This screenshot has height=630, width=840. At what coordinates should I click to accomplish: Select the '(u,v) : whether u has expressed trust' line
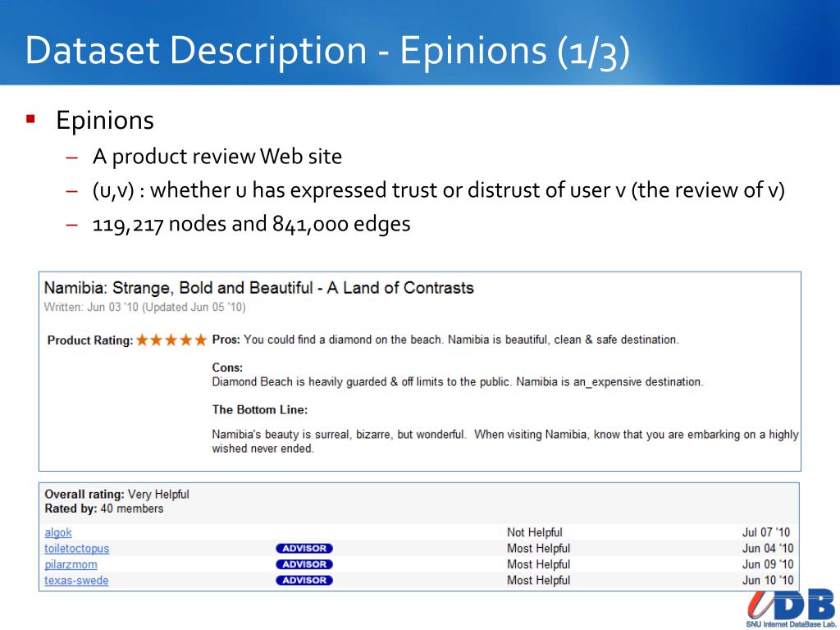click(438, 190)
